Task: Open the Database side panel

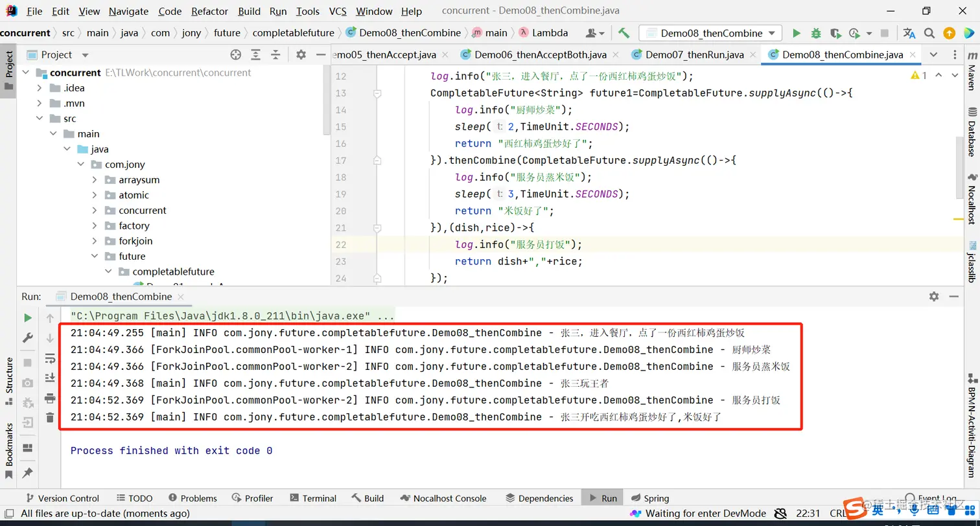Action: click(971, 132)
